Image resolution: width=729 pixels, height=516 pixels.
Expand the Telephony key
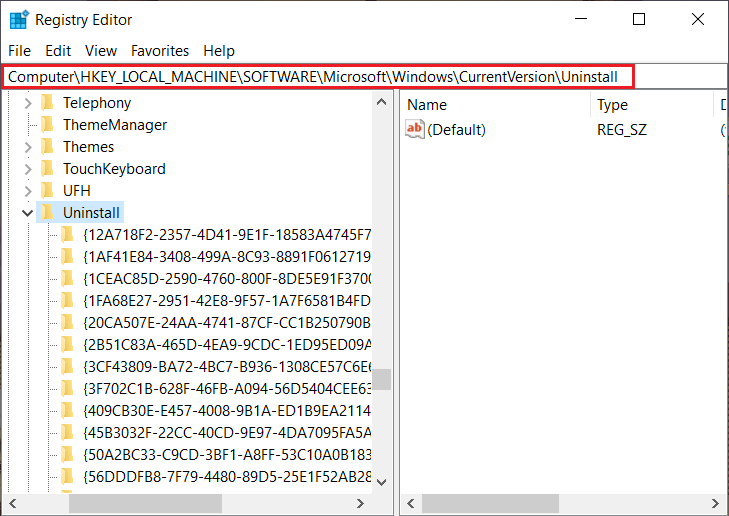click(x=28, y=103)
